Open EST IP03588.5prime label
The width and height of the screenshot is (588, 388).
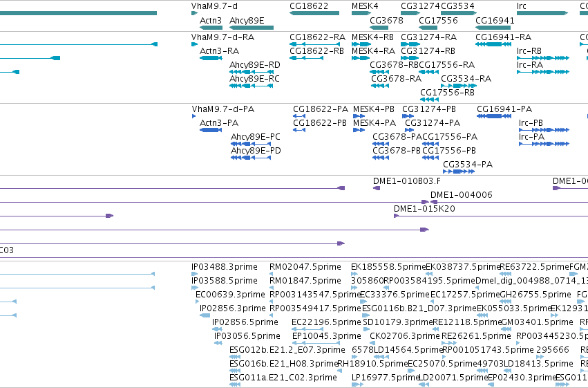click(225, 281)
